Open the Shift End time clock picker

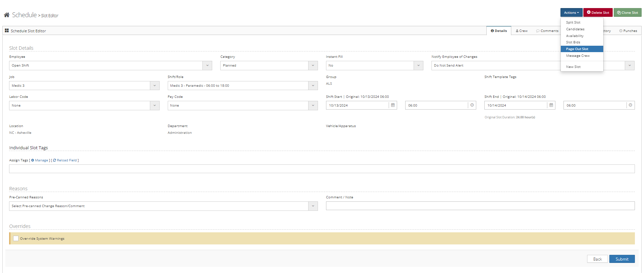(x=630, y=105)
